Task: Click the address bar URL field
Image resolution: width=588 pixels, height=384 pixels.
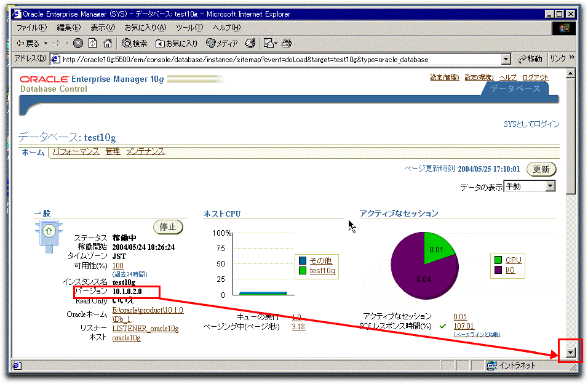Action: click(281, 59)
